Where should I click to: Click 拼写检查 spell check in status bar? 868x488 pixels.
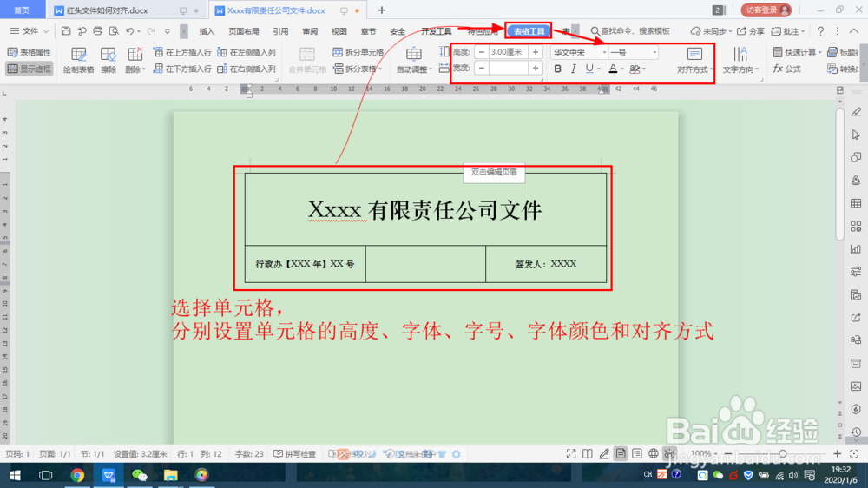point(294,453)
